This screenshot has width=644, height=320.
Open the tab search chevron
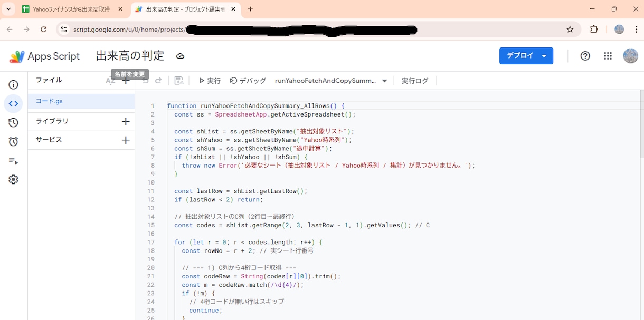[x=8, y=9]
